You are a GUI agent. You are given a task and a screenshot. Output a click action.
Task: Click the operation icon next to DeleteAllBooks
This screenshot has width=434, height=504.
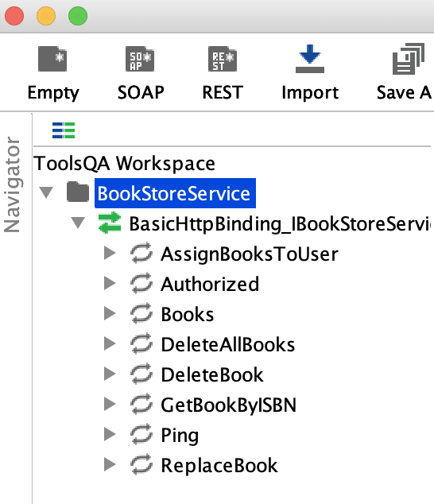[141, 343]
